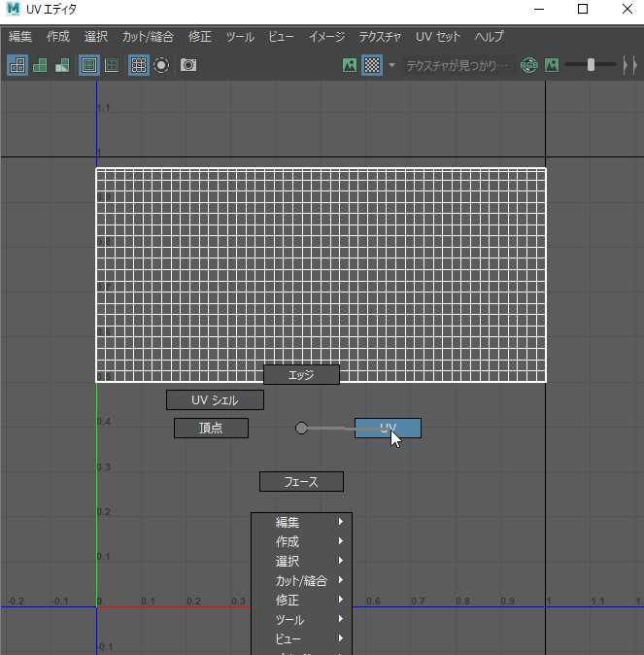Screen dimensions: 644x655
Task: Toggle internal borders display icon
Action: point(112,65)
